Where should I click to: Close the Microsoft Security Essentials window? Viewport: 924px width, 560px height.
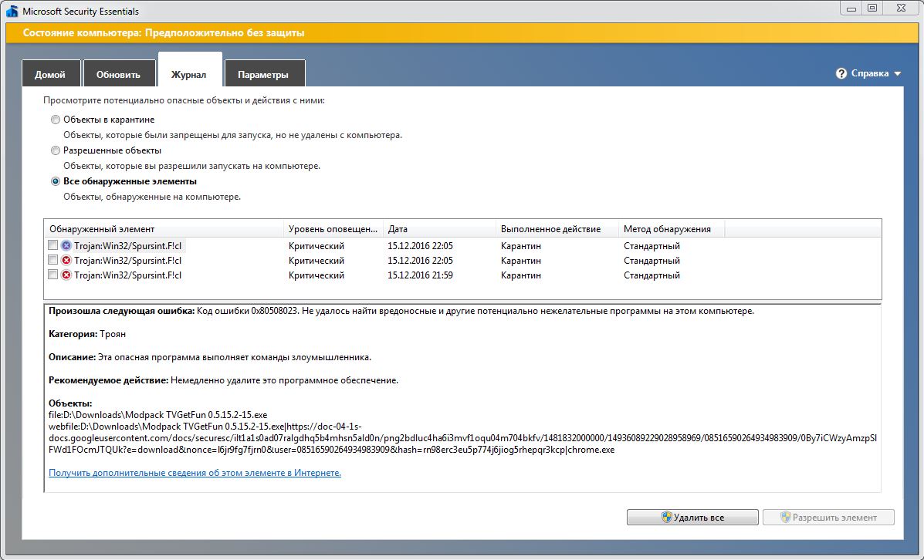(901, 8)
